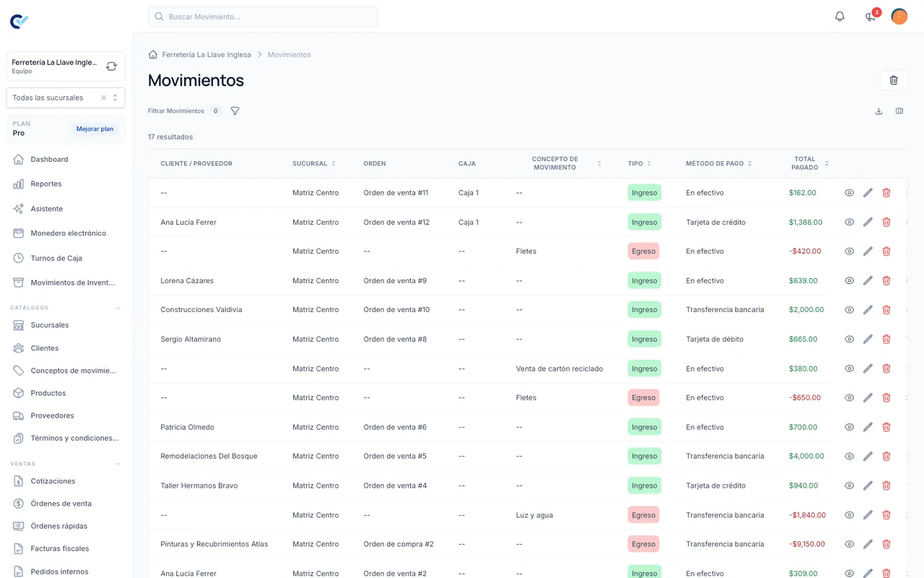924x578 pixels.
Task: Download the movements list
Action: pos(879,111)
